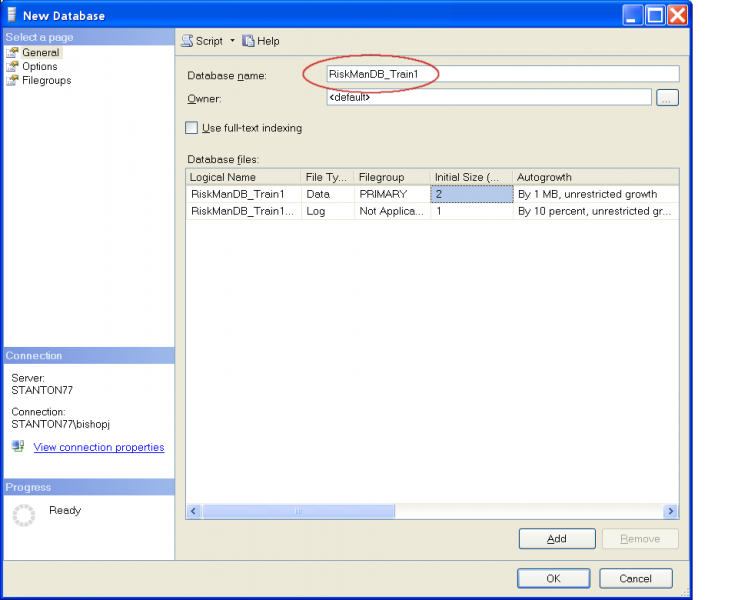Click the Help toolbar button
Screen dimensions: 738x600
(261, 41)
